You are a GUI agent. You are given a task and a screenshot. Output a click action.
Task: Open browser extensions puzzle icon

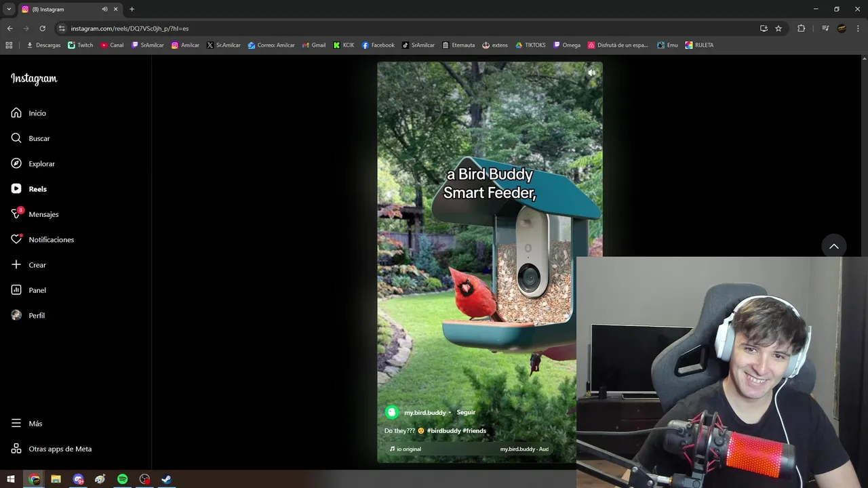pyautogui.click(x=801, y=28)
